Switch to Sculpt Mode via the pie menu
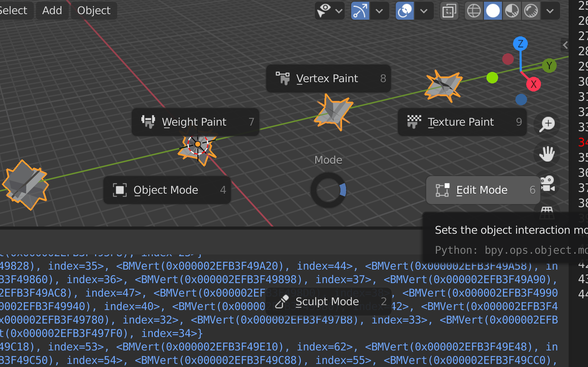Screen dimensions: 588x367 [x=327, y=301]
